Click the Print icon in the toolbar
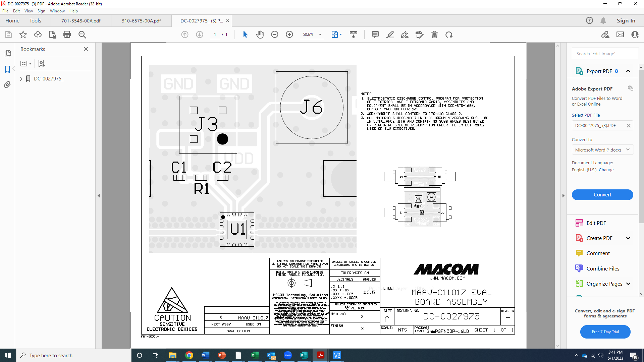 [x=67, y=35]
